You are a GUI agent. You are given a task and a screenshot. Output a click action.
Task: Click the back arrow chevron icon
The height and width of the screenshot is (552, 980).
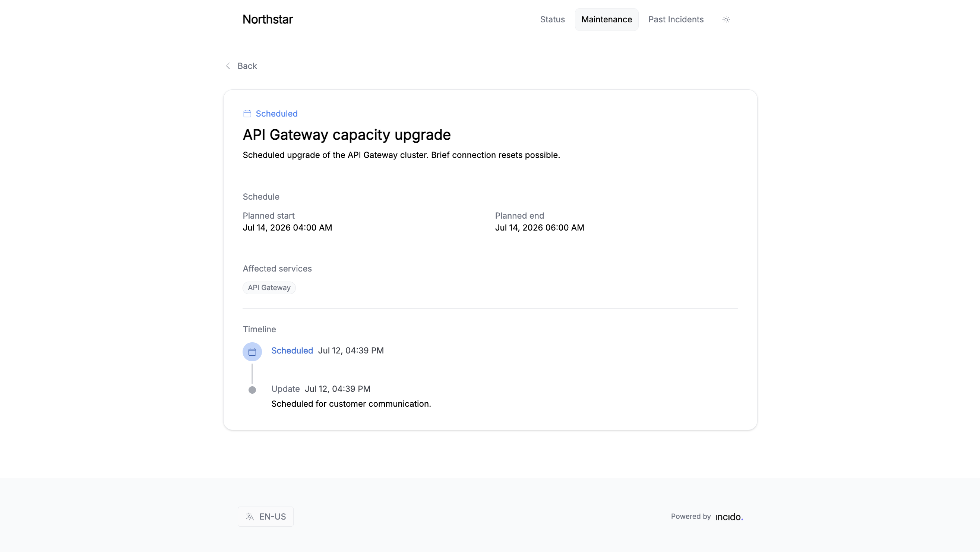point(228,66)
